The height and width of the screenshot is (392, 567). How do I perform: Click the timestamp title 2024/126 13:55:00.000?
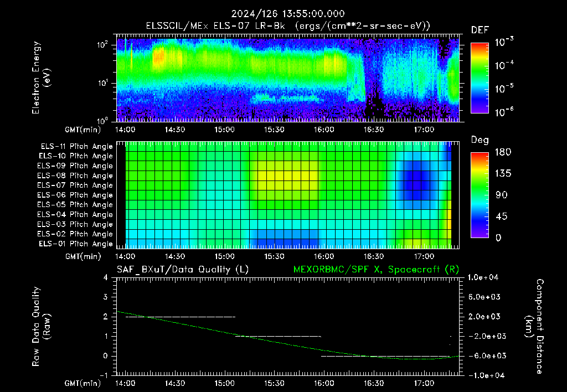[x=288, y=14]
